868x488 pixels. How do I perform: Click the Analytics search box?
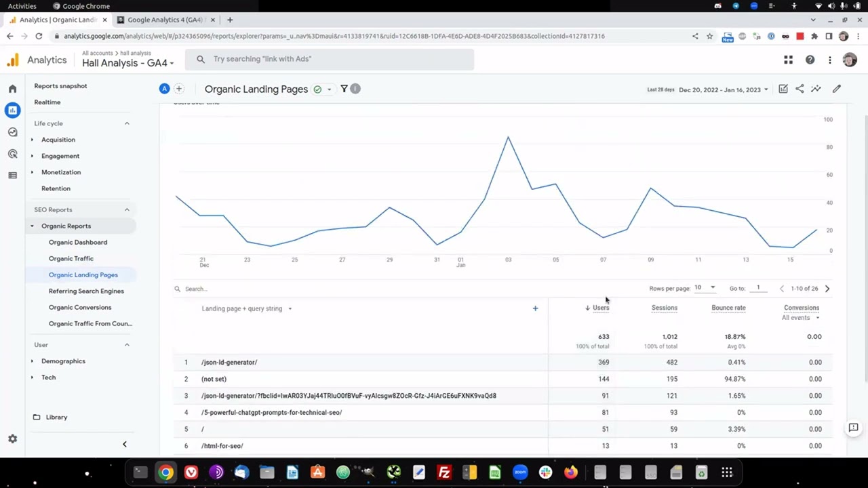click(330, 59)
